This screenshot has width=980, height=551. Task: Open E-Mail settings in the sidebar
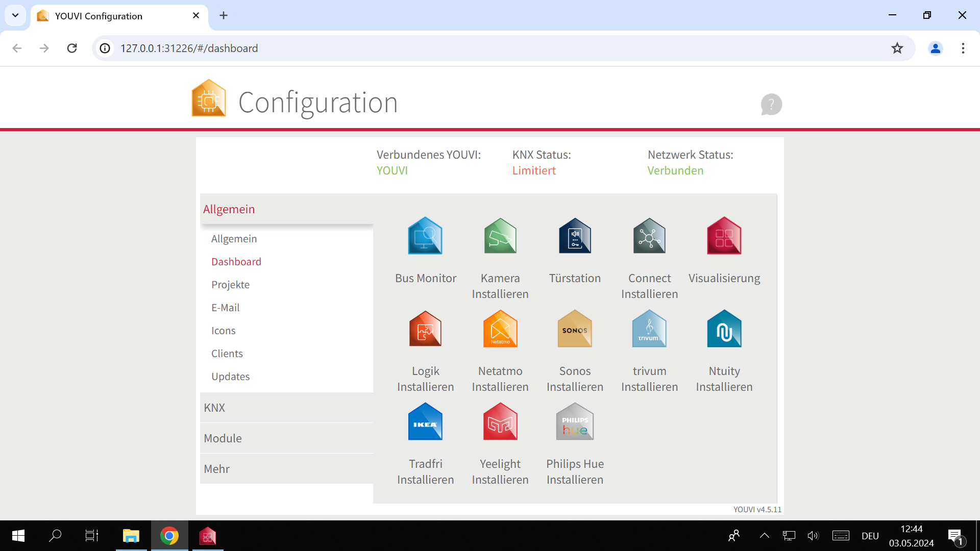point(226,308)
